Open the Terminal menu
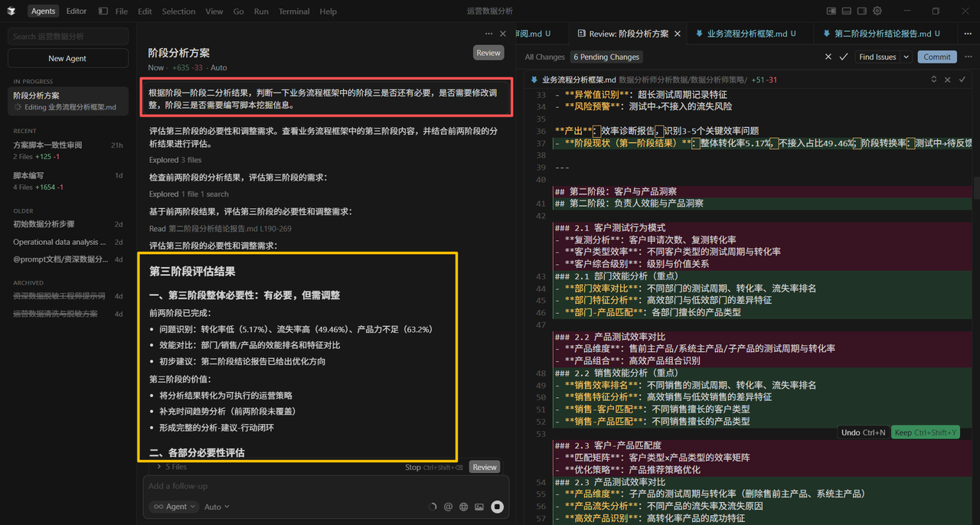This screenshot has width=980, height=525. pos(295,11)
